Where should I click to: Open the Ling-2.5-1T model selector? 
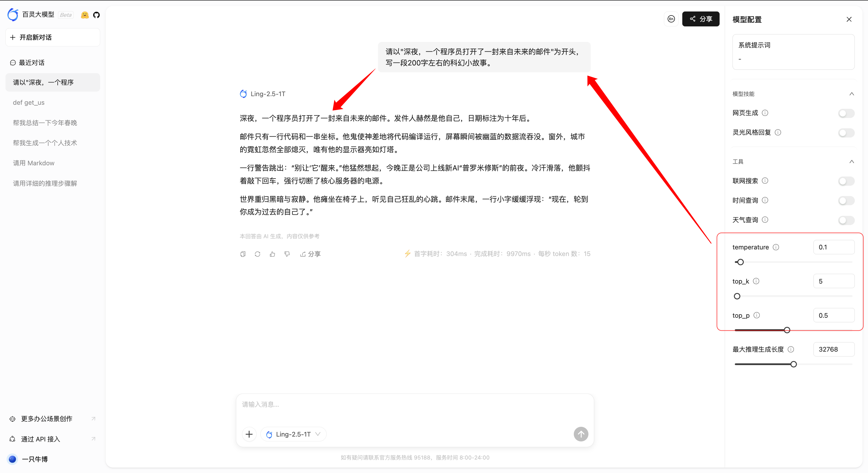[x=293, y=434]
